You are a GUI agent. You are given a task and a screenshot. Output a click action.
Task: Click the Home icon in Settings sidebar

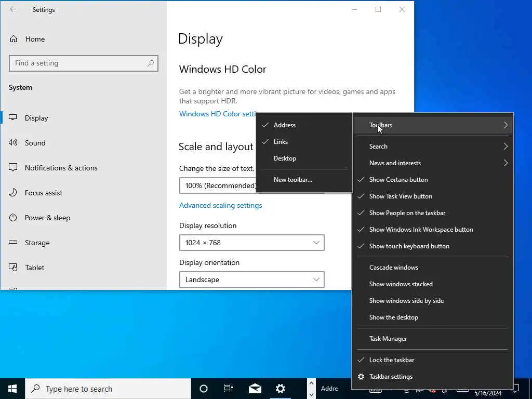point(13,39)
